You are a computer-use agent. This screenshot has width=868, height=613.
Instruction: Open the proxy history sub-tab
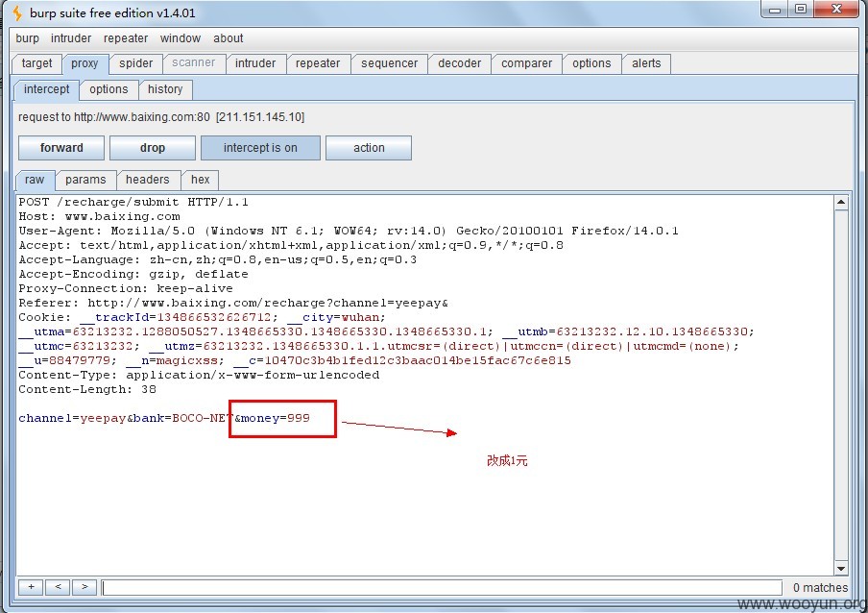(x=165, y=89)
